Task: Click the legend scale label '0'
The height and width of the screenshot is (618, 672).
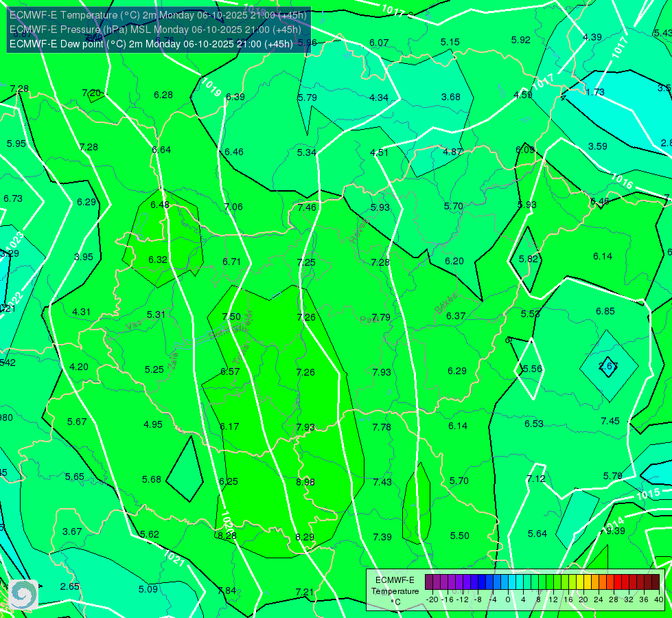Action: [508, 599]
